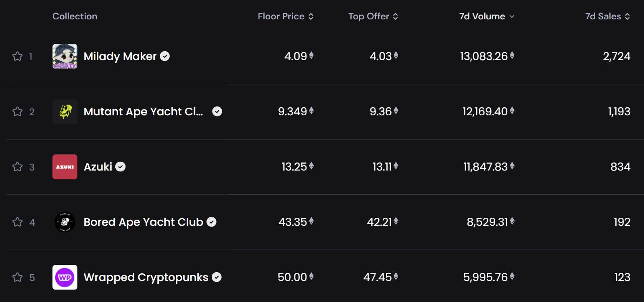This screenshot has width=644, height=302.
Task: Toggle favorite star for Mutant Ape Yacht Club
Action: point(17,112)
